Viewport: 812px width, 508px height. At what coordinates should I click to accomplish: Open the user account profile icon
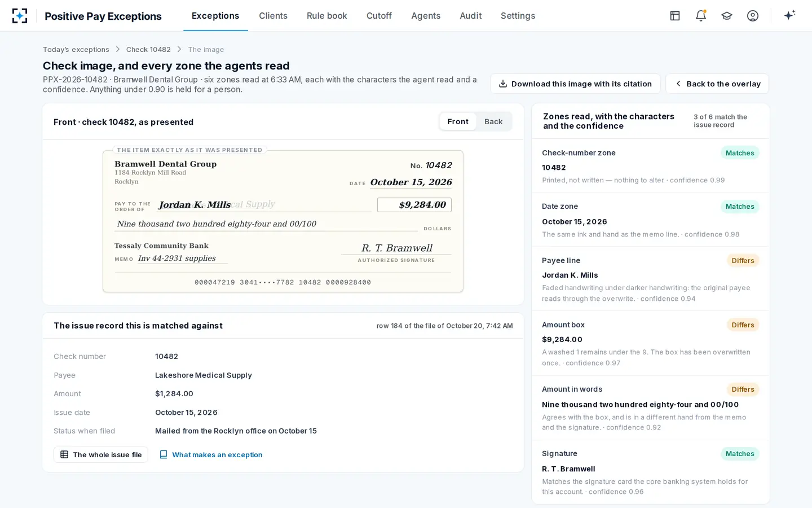pyautogui.click(x=753, y=16)
